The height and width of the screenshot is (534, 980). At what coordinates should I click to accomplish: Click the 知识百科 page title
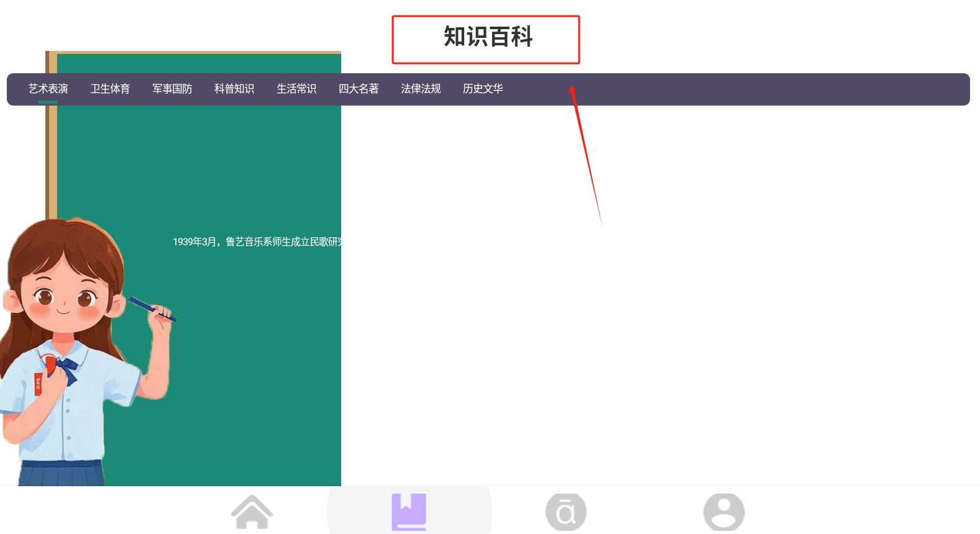(x=488, y=37)
